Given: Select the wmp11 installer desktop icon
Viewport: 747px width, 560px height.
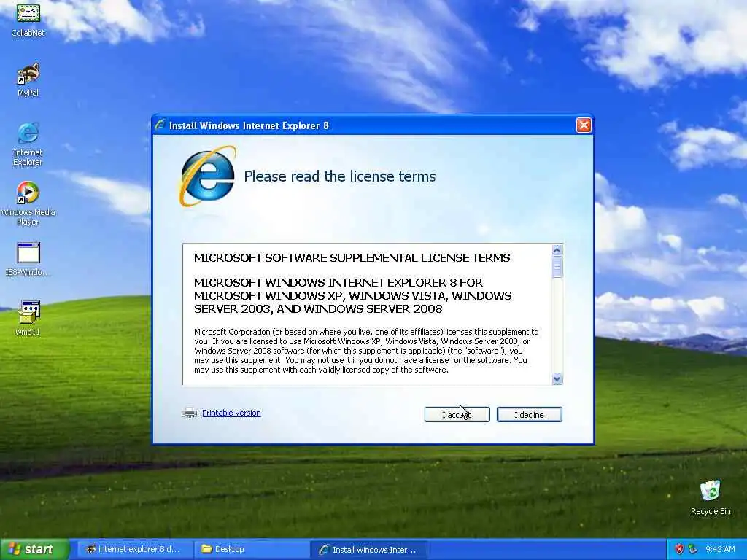Looking at the screenshot, I should coord(28,318).
